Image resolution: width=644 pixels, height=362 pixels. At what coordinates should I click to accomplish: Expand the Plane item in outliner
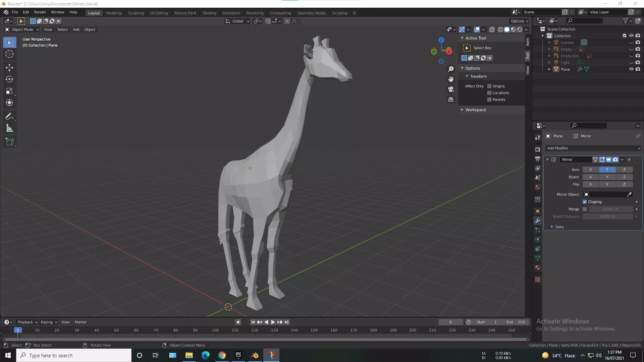549,69
